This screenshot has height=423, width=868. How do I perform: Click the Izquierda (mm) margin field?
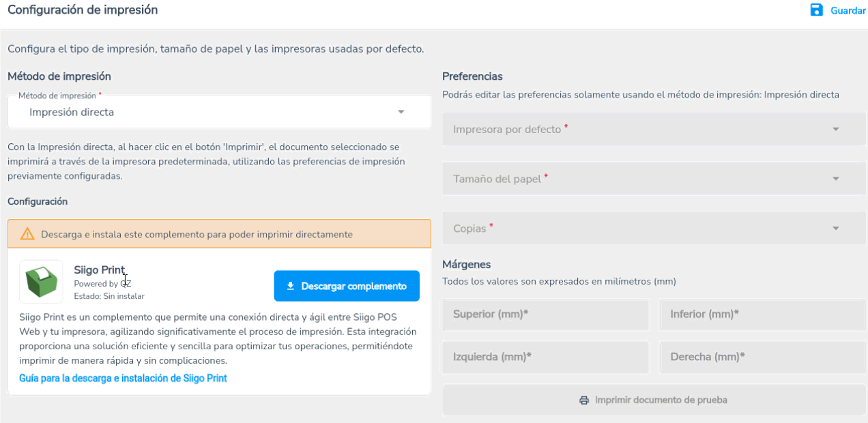coord(546,357)
